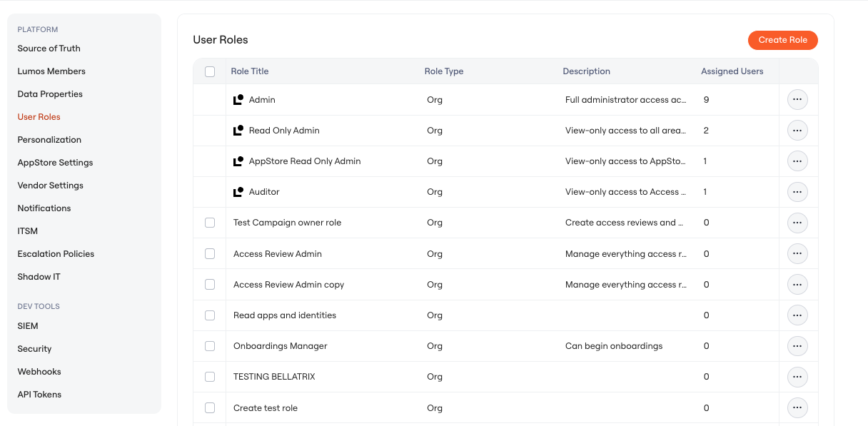Open the three-dot menu for Admin role
This screenshot has width=868, height=426.
pyautogui.click(x=797, y=100)
